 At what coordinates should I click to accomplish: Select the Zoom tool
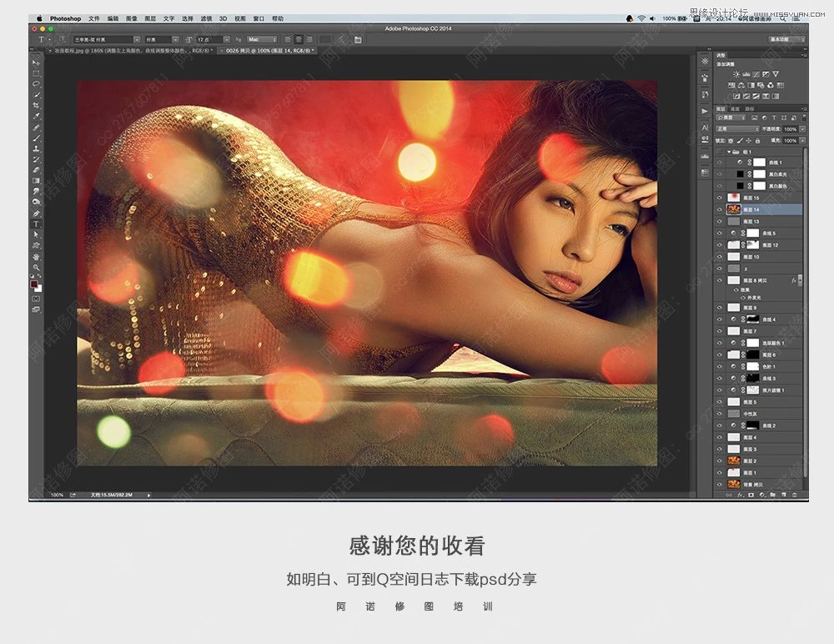(36, 267)
